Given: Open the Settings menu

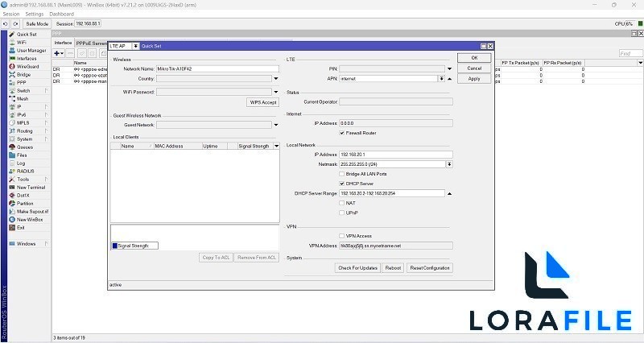Looking at the screenshot, I should coord(35,14).
